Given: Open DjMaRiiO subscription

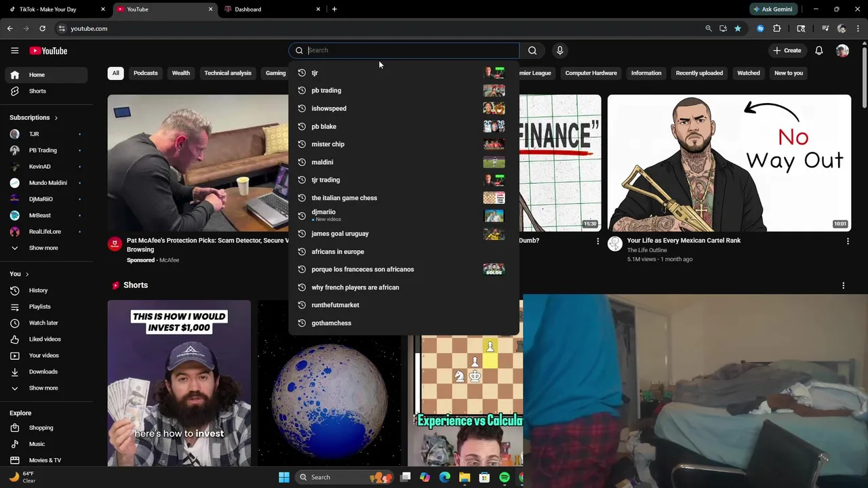Looking at the screenshot, I should coord(46,199).
